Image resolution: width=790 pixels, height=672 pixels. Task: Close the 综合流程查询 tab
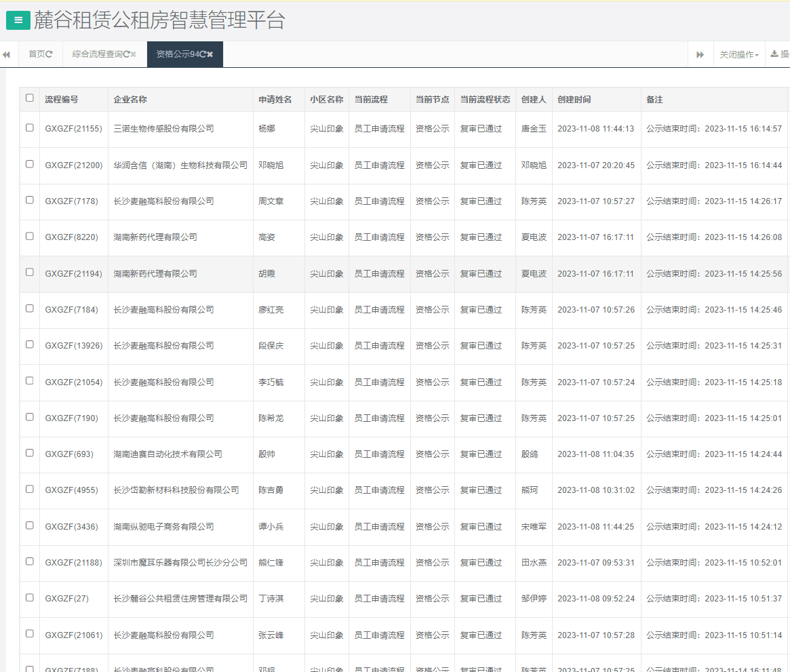(134, 54)
